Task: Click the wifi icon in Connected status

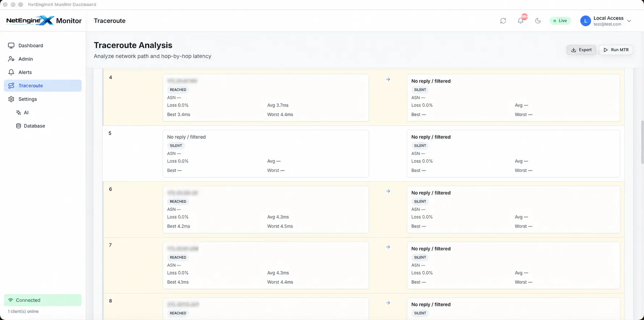Action: 10,300
